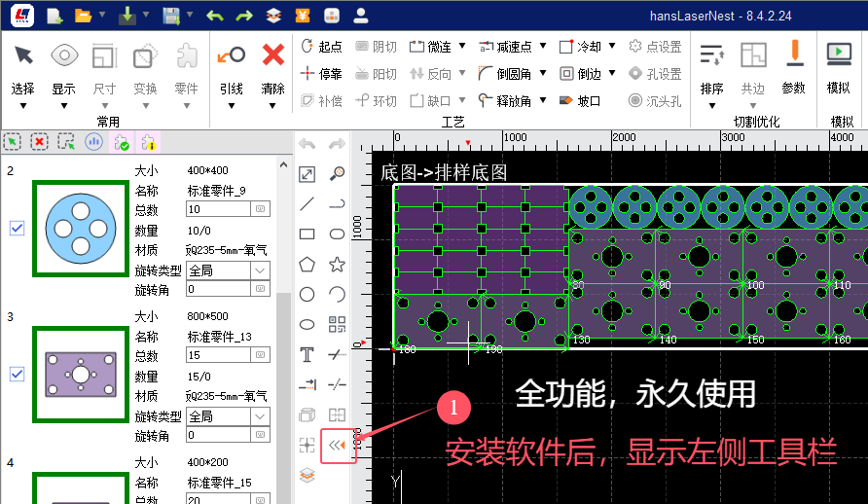Expand the 释放角 dropdown arrow
Image resolution: width=868 pixels, height=504 pixels.
[x=543, y=100]
